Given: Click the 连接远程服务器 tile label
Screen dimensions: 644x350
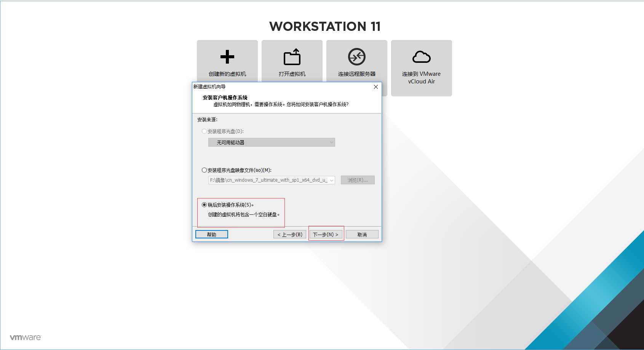Looking at the screenshot, I should (357, 74).
